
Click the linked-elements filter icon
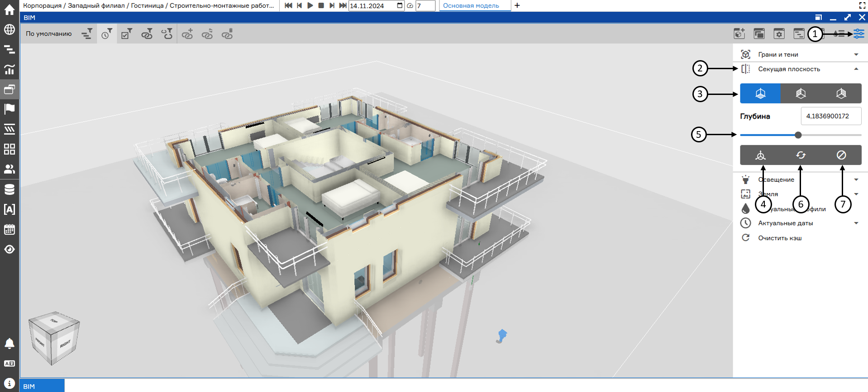[147, 34]
